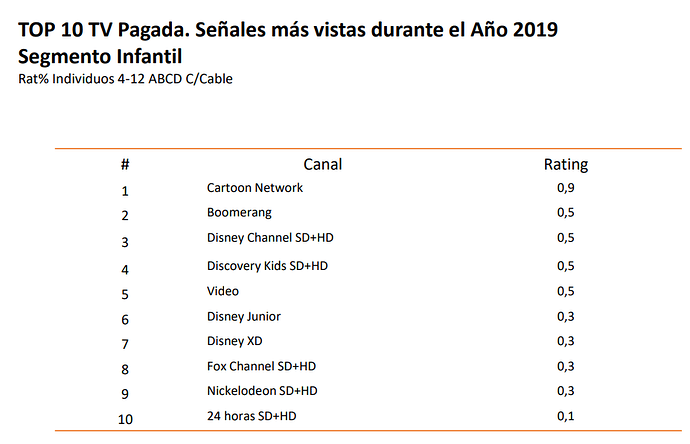This screenshot has height=444, width=690.
Task: Select the 24 horas SD+HD entry
Action: pyautogui.click(x=251, y=416)
